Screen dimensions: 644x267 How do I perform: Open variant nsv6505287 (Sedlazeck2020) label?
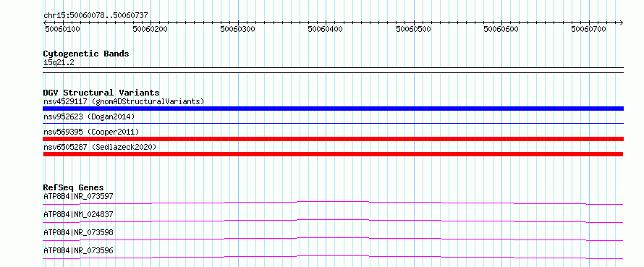click(x=100, y=147)
